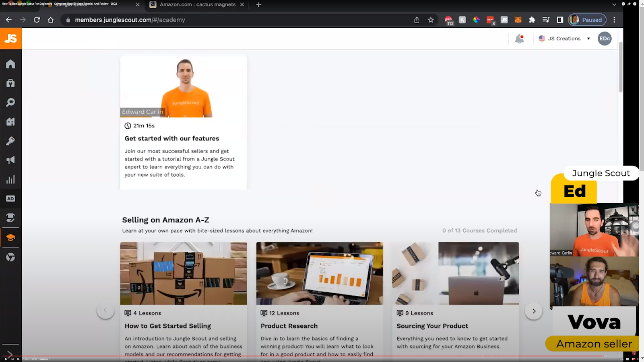This screenshot has height=362, width=644.
Task: Open the magnifier search icon in sidebar
Action: [x=10, y=103]
